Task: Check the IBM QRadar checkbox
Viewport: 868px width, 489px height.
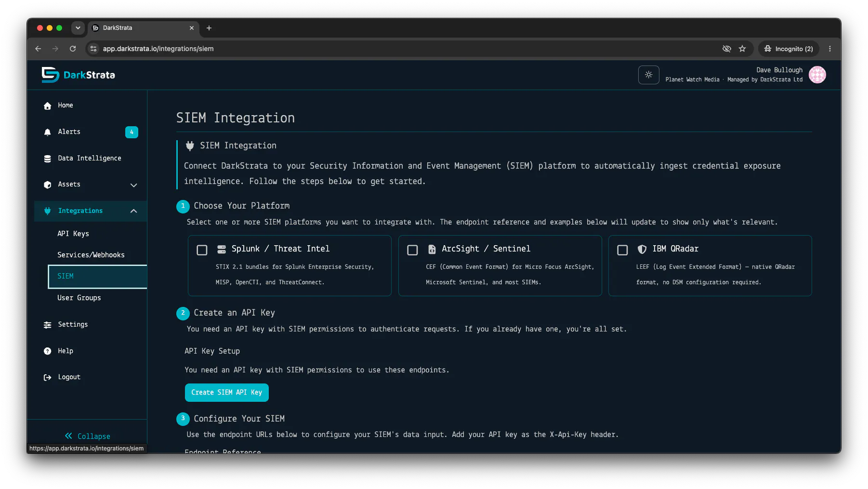Action: click(x=622, y=250)
